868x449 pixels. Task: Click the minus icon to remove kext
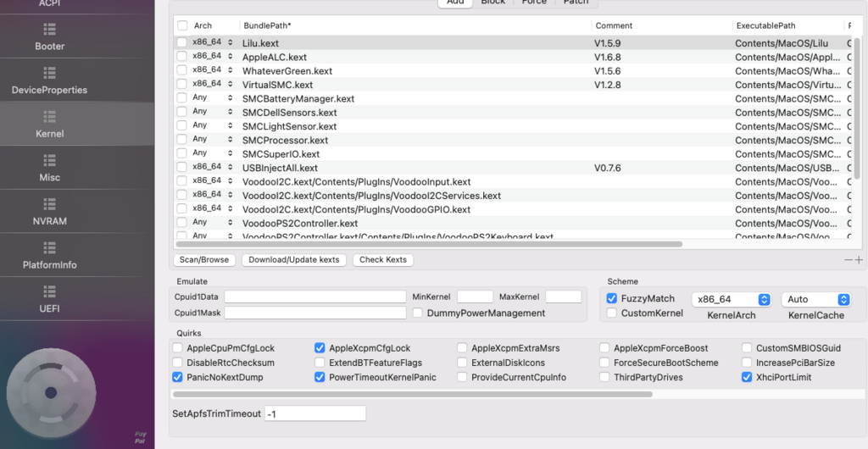click(x=849, y=260)
